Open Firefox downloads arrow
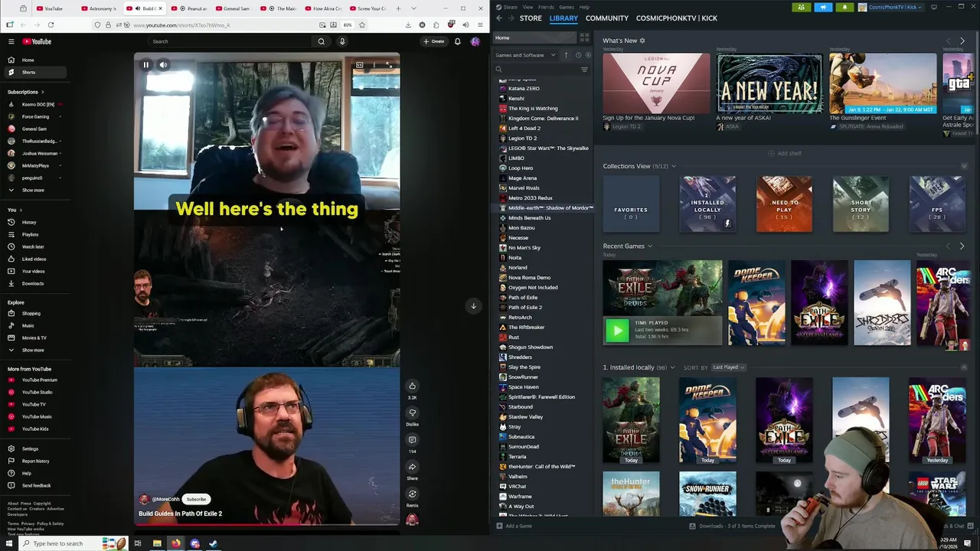Image resolution: width=980 pixels, height=551 pixels. pyautogui.click(x=408, y=24)
